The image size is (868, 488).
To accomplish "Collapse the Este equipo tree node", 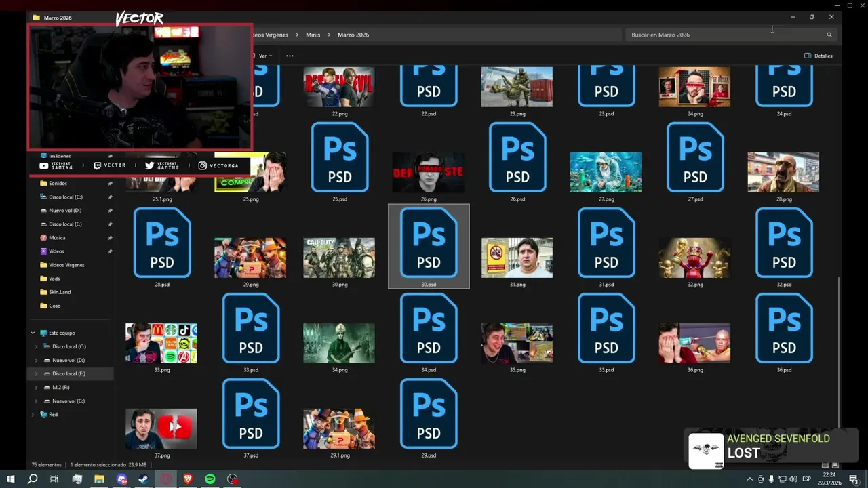I will pos(33,333).
